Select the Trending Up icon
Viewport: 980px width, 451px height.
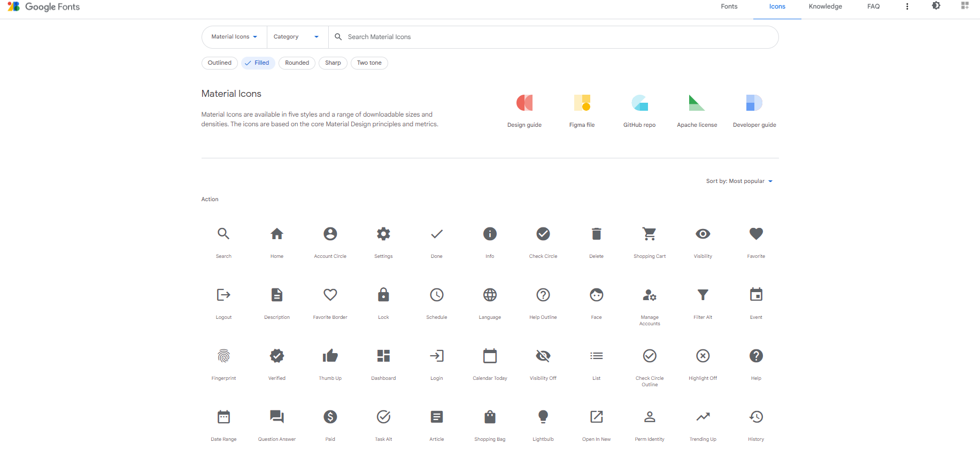(703, 417)
